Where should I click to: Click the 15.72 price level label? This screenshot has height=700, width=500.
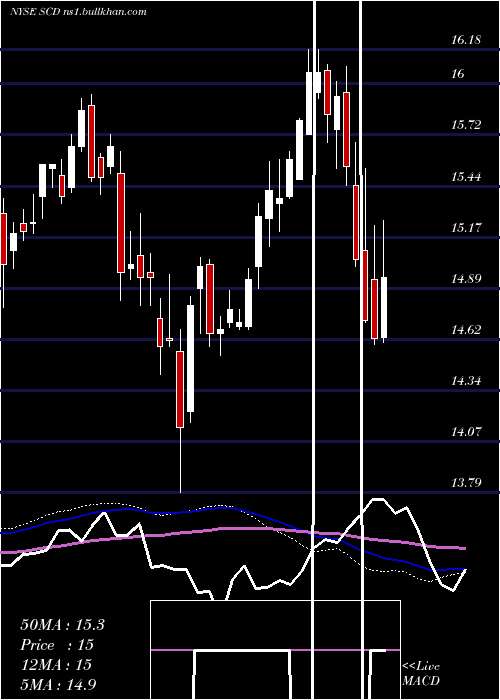[466, 125]
